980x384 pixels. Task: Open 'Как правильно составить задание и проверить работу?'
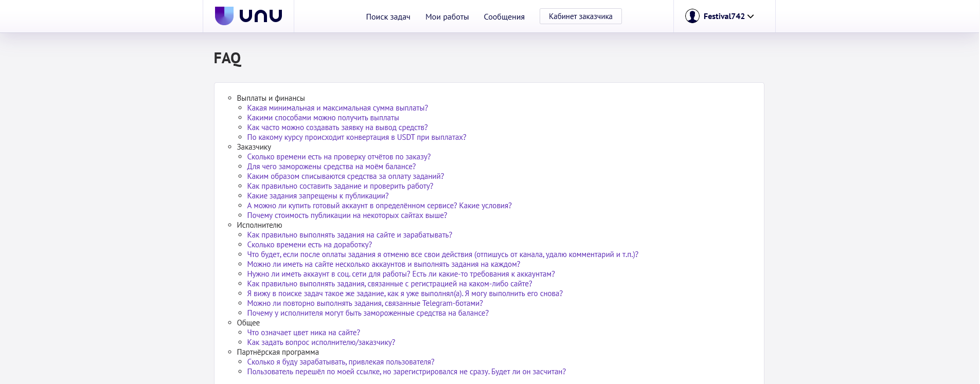(340, 186)
